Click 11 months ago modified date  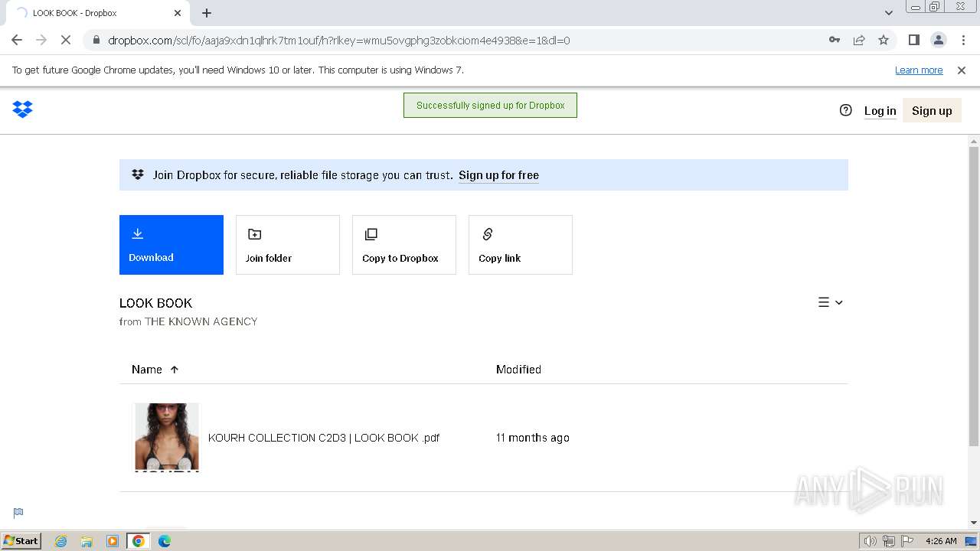tap(533, 438)
